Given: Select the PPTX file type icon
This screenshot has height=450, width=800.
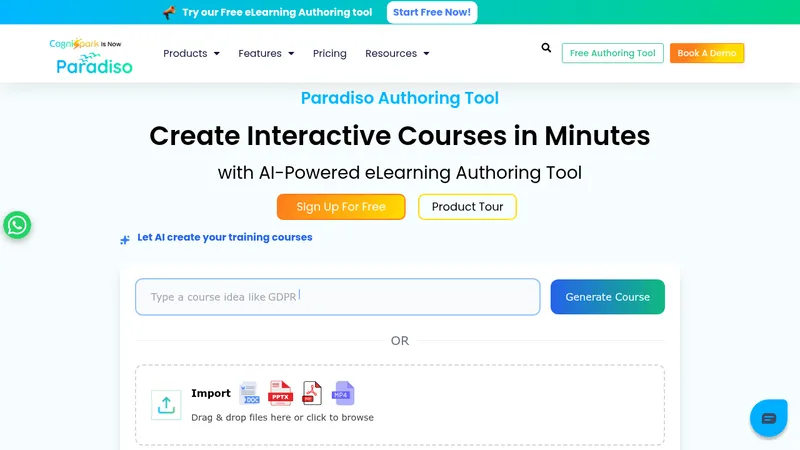Looking at the screenshot, I should pos(281,393).
